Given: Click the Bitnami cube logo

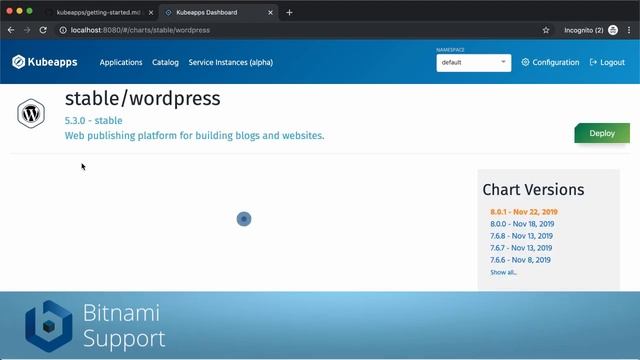Looking at the screenshot, I should click(x=49, y=326).
